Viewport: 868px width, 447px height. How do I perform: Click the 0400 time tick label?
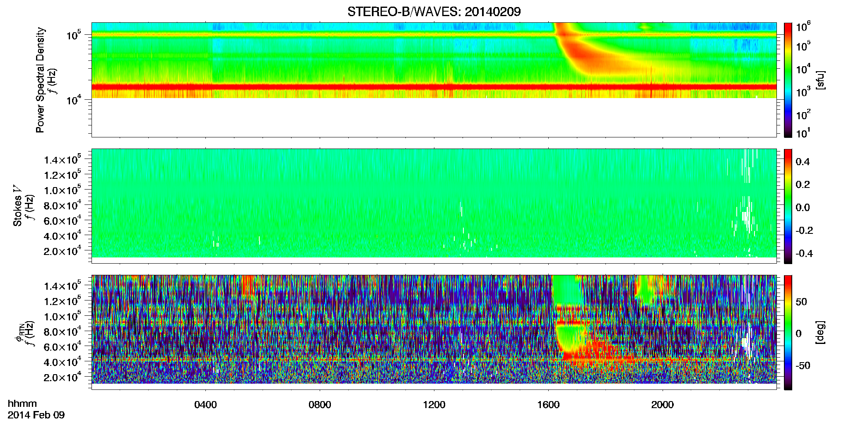click(205, 405)
